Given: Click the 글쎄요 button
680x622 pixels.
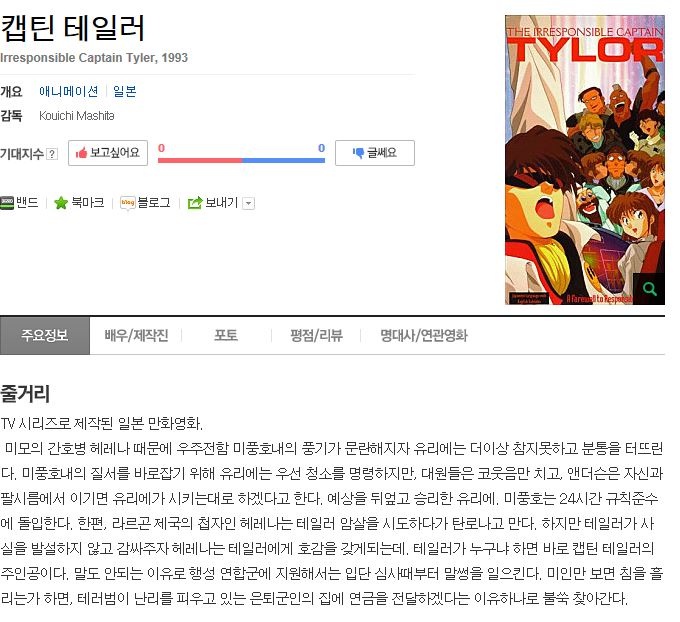Looking at the screenshot, I should [x=375, y=153].
